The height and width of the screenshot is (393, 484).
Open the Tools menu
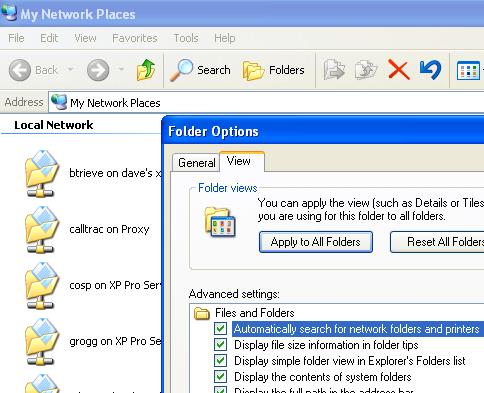pos(186,38)
